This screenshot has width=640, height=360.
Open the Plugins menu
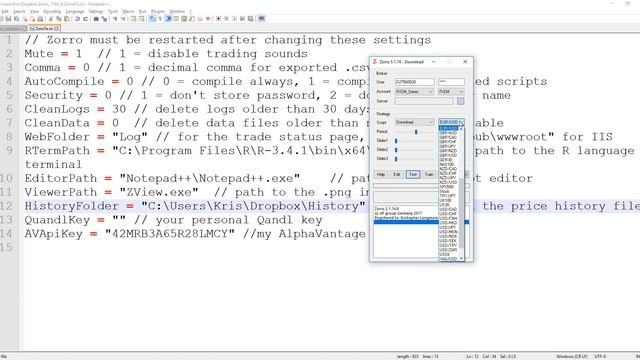click(x=158, y=11)
